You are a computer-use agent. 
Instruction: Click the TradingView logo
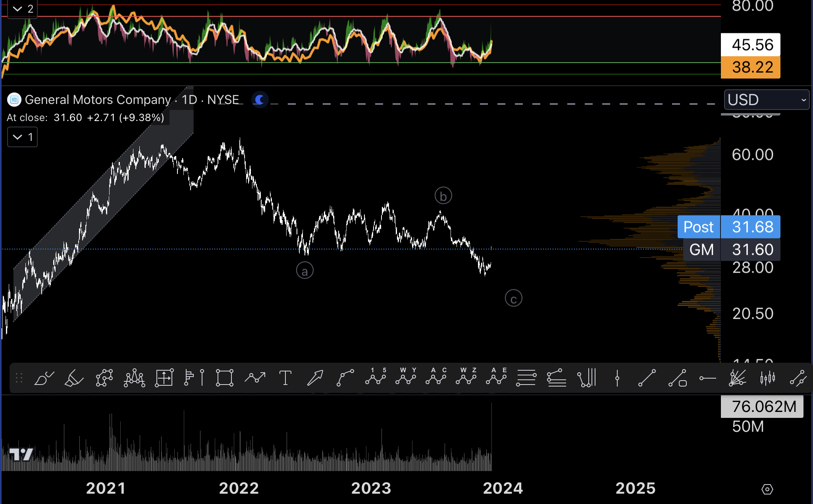pyautogui.click(x=21, y=454)
